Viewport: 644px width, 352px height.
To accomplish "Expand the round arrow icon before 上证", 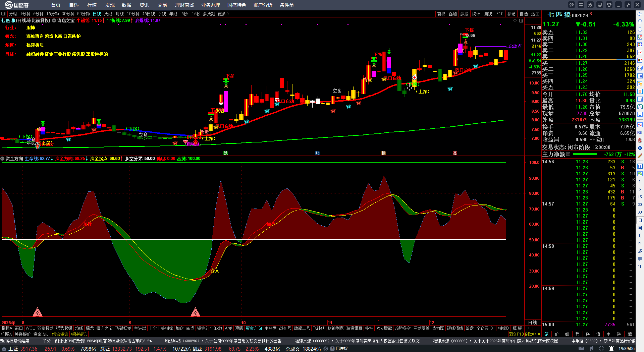I will (x=4, y=349).
